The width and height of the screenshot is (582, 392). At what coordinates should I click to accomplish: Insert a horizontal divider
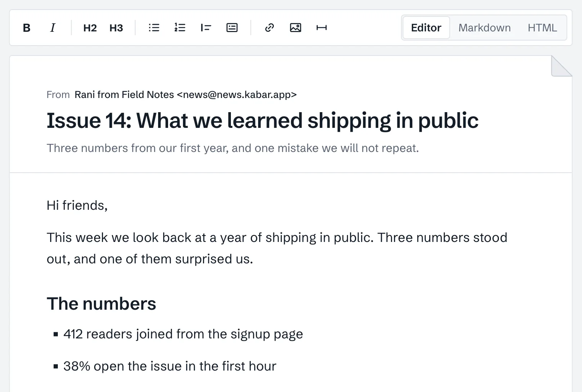[322, 28]
